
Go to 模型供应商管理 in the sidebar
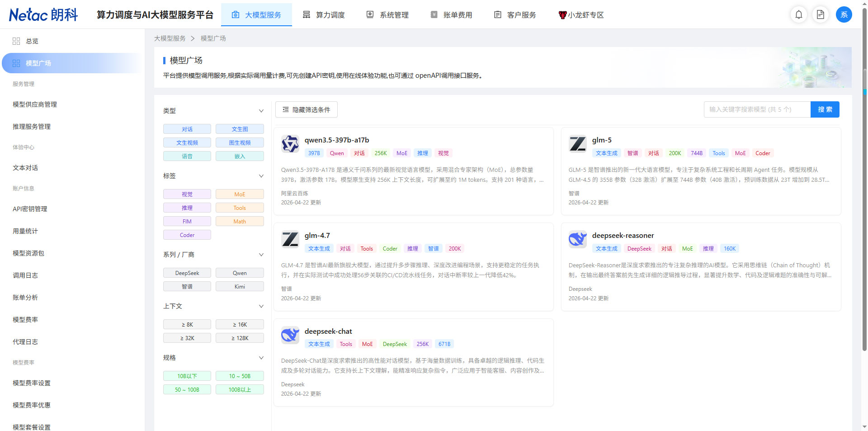coord(35,104)
